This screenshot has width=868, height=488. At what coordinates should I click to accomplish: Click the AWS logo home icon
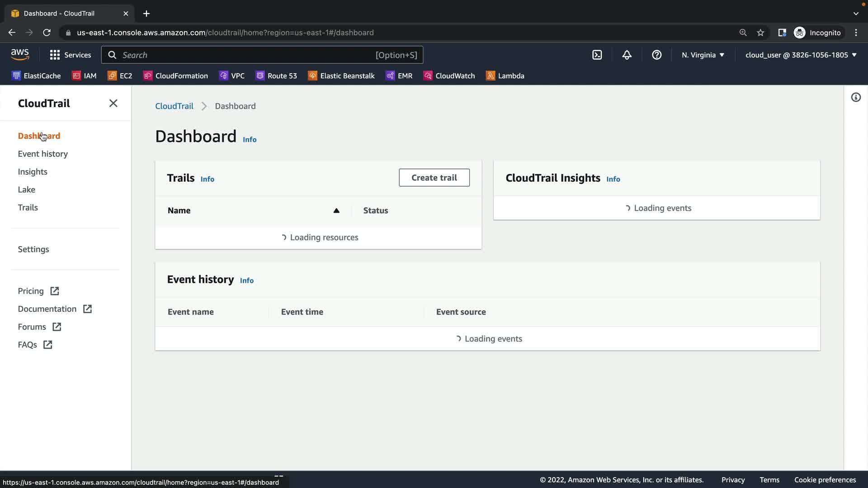point(20,55)
